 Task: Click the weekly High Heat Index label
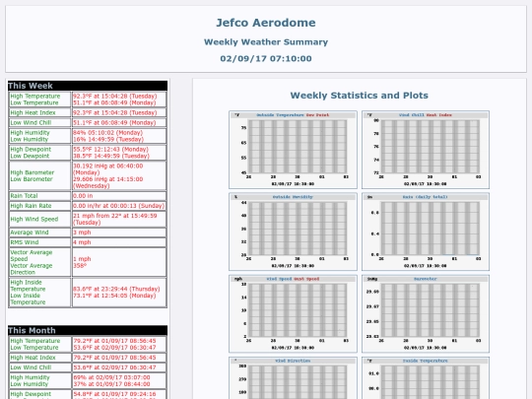click(33, 112)
